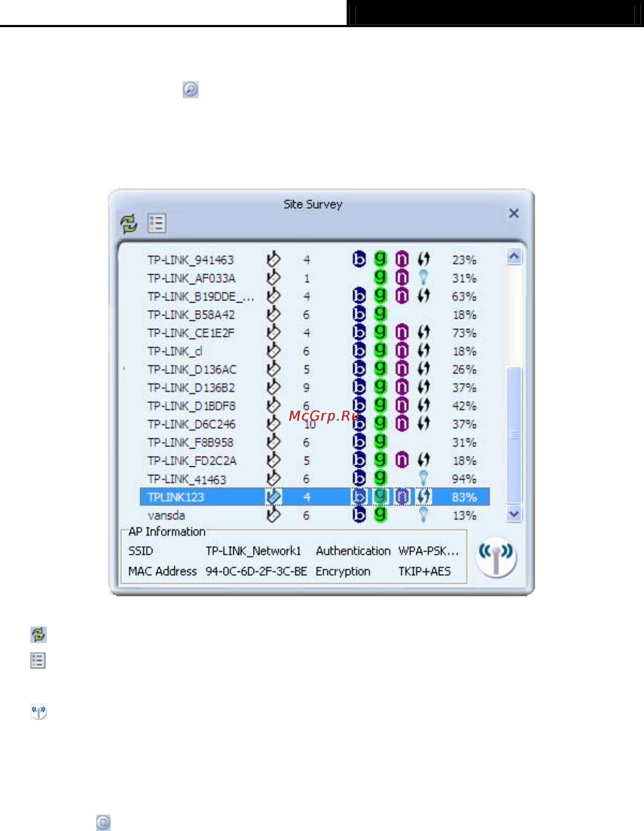The width and height of the screenshot is (644, 831).
Task: Click the rescan icon in the legend below dialog
Action: pyautogui.click(x=39, y=635)
